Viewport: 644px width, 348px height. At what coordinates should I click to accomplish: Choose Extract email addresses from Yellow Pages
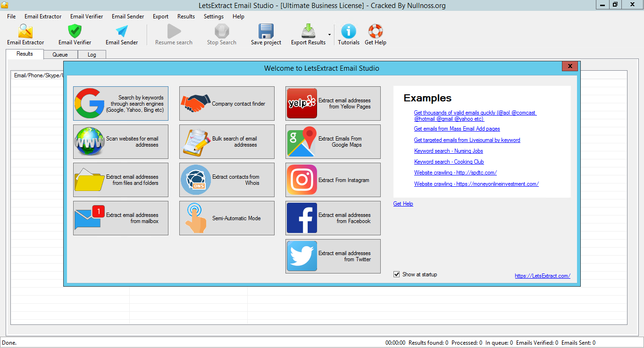point(333,104)
